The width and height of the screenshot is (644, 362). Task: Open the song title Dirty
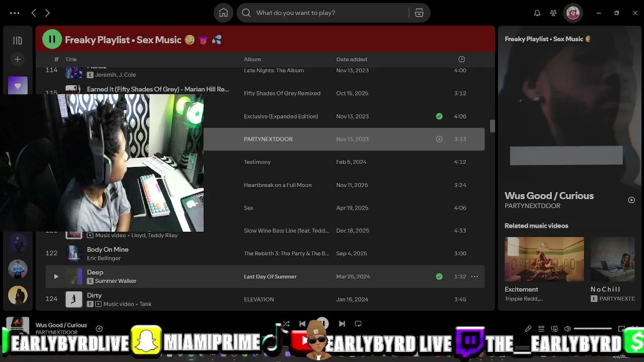pos(94,295)
